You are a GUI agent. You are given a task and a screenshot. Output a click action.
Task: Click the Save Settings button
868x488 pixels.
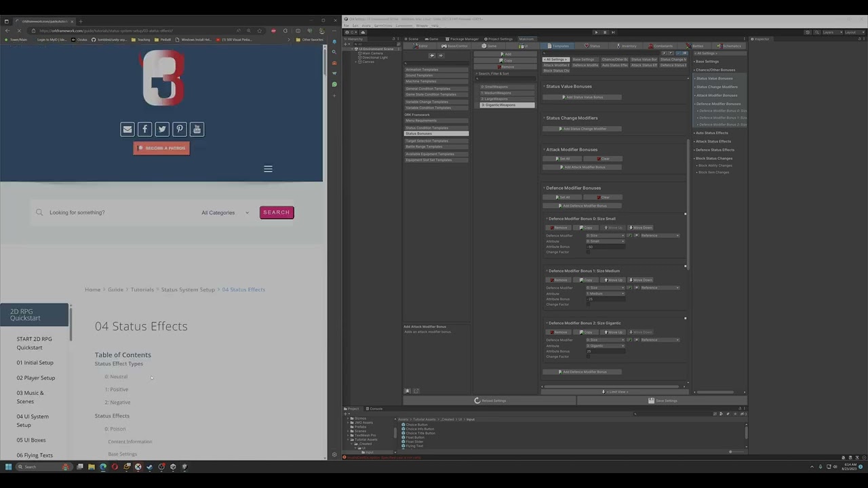(x=663, y=401)
